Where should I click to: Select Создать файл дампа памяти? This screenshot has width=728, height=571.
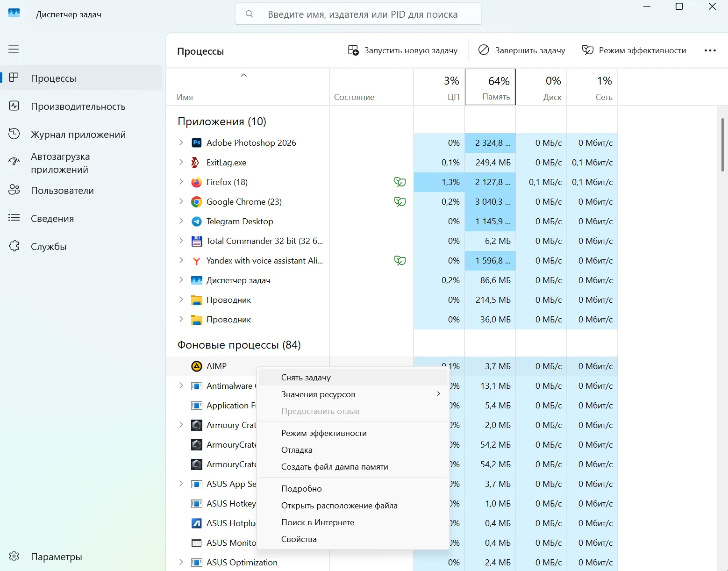[x=353, y=467]
